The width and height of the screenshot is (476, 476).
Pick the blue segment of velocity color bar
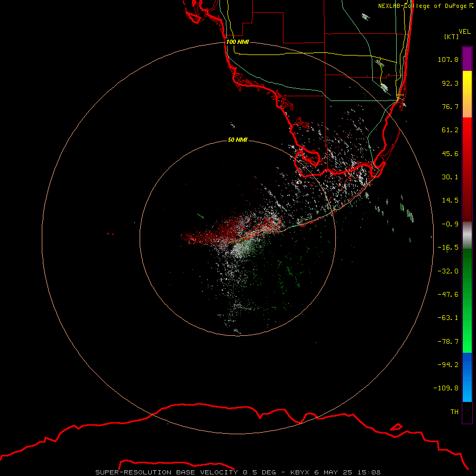click(467, 377)
